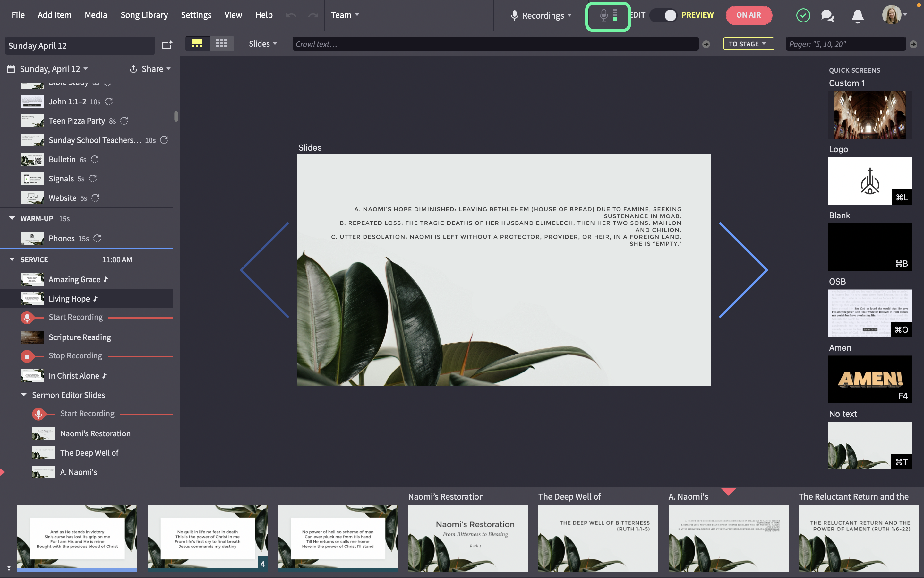
Task: Open the Sunday, April 12 date dropdown
Action: pyautogui.click(x=48, y=69)
